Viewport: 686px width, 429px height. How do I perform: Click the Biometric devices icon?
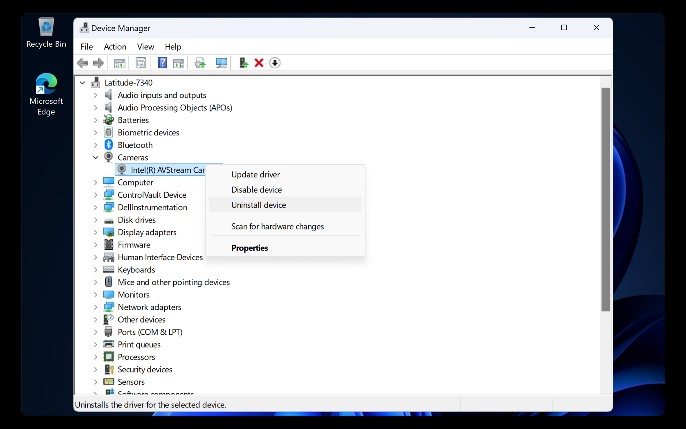(108, 132)
